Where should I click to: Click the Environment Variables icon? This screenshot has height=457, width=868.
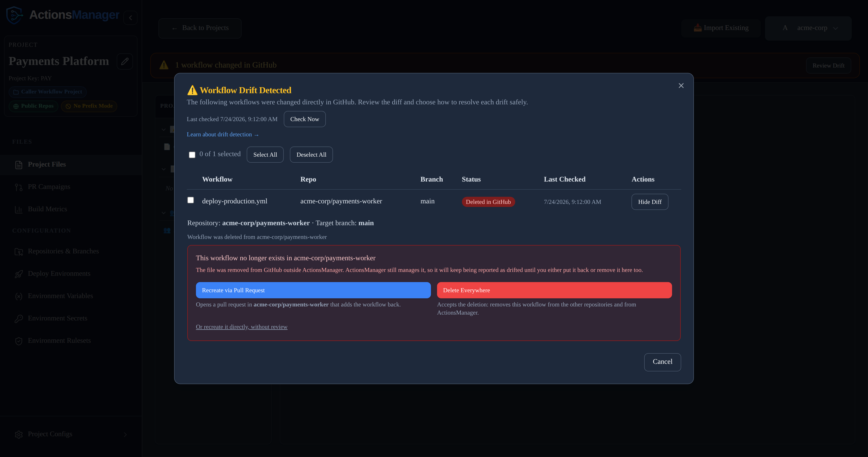pos(19,296)
